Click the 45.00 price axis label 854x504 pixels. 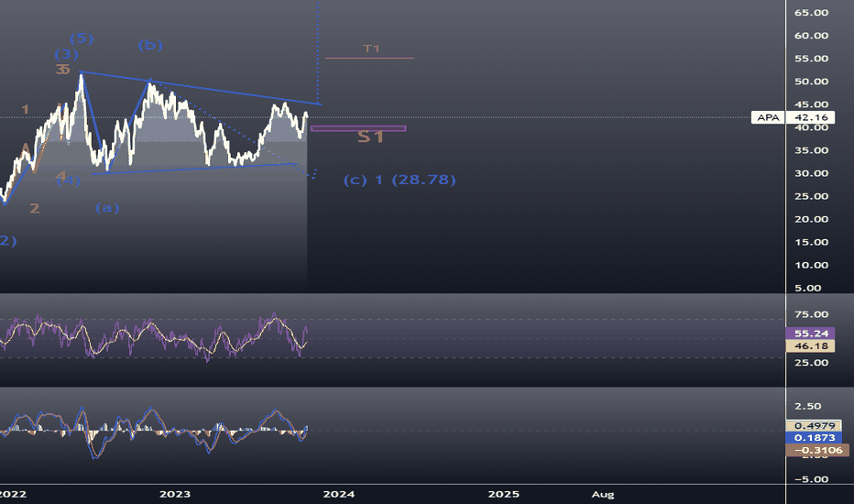tap(811, 104)
